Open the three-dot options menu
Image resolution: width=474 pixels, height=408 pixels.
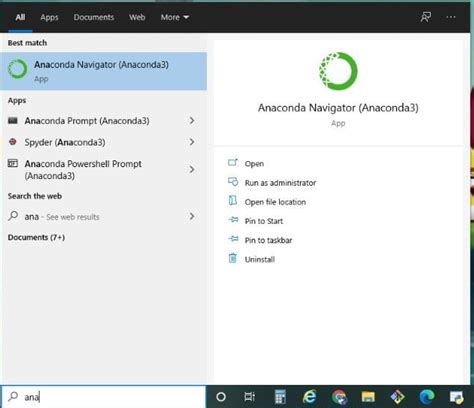pyautogui.click(x=451, y=17)
